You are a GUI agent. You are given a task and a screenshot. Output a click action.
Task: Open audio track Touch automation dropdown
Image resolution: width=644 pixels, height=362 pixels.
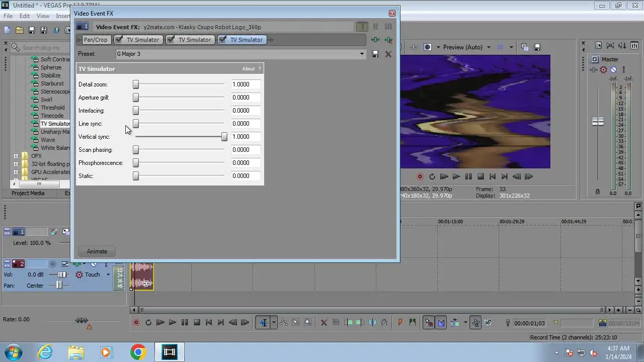click(x=108, y=275)
